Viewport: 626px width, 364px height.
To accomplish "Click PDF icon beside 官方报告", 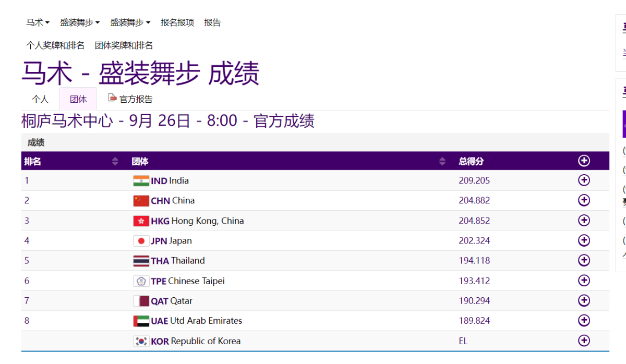I will (x=112, y=98).
